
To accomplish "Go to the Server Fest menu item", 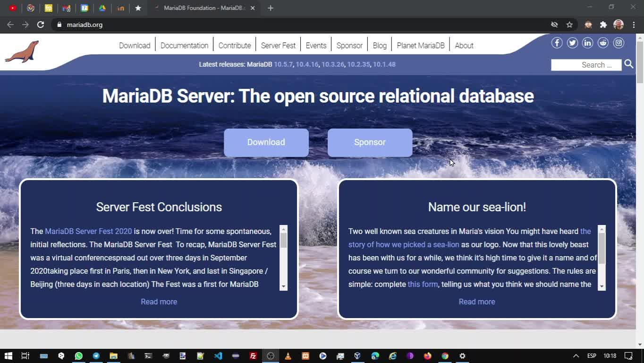I will pyautogui.click(x=278, y=45).
